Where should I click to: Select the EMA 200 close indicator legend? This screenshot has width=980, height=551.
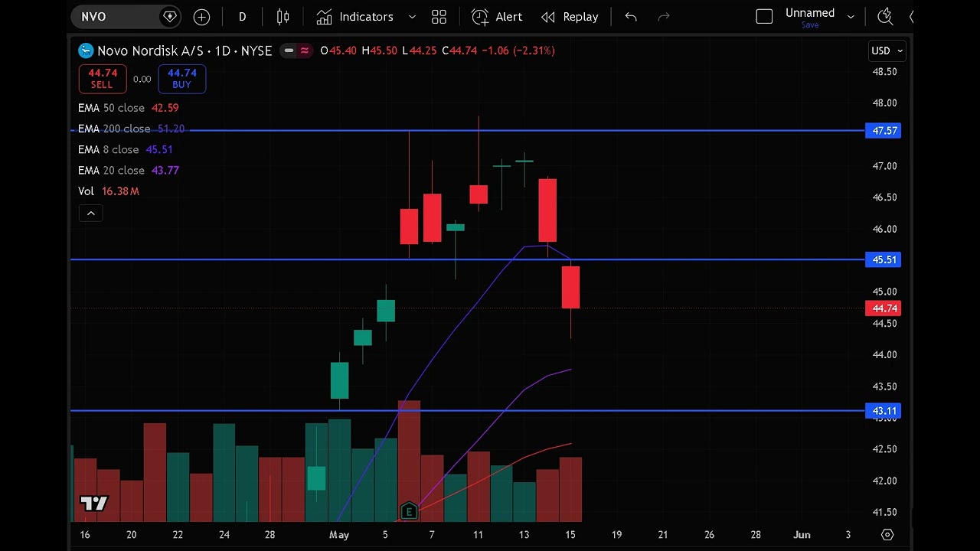(131, 129)
